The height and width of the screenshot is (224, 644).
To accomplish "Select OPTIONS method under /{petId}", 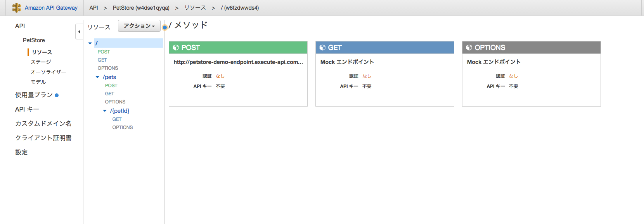I will 123,128.
